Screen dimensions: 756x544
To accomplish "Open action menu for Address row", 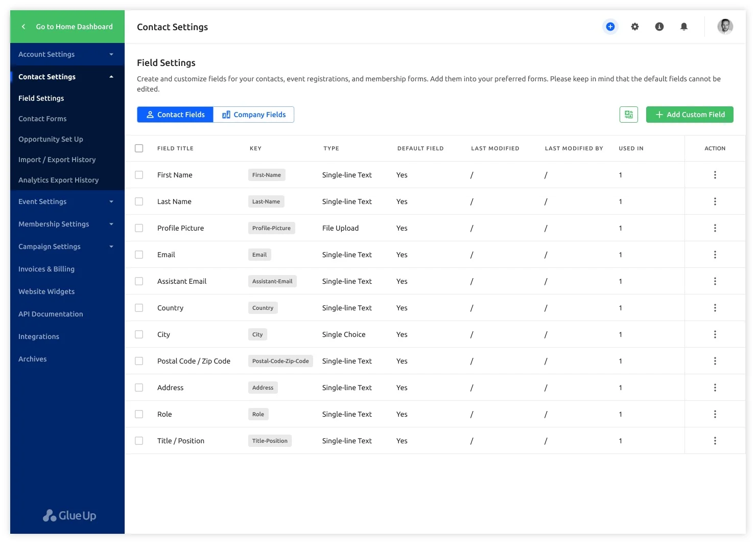I will click(715, 388).
